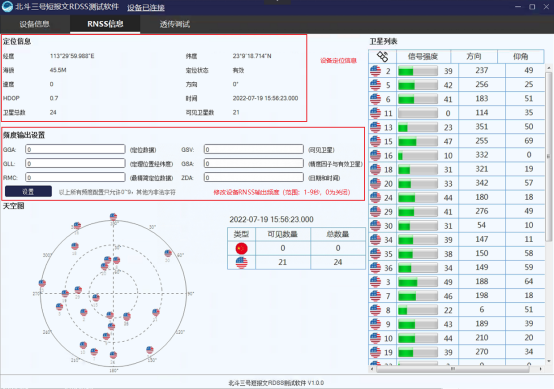Click signal strength bar of satellite 11

[x=418, y=113]
